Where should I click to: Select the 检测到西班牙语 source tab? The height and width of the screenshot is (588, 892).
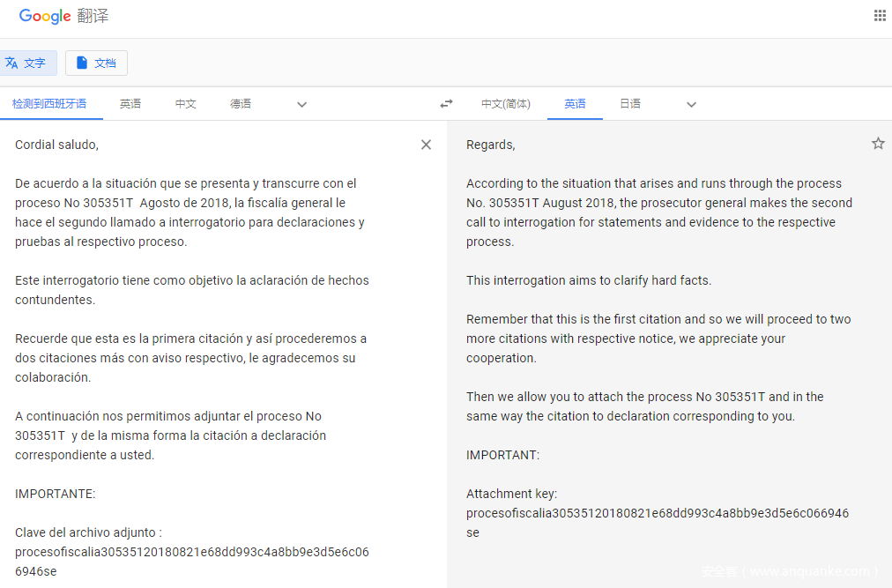click(49, 104)
